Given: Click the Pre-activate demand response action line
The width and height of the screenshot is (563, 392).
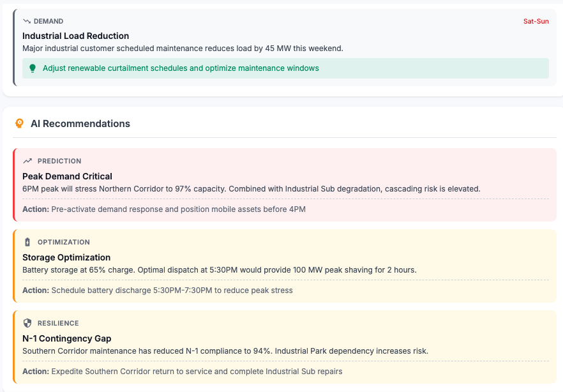Looking at the screenshot, I should 164,209.
